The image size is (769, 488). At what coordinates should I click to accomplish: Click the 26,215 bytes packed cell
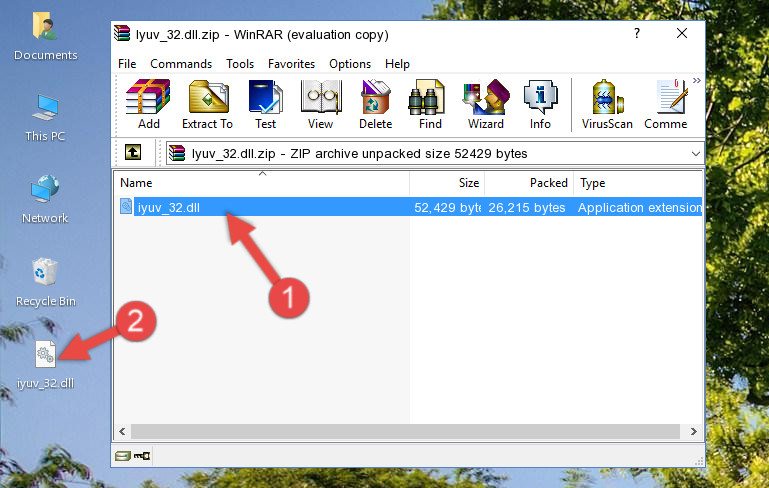pyautogui.click(x=527, y=207)
